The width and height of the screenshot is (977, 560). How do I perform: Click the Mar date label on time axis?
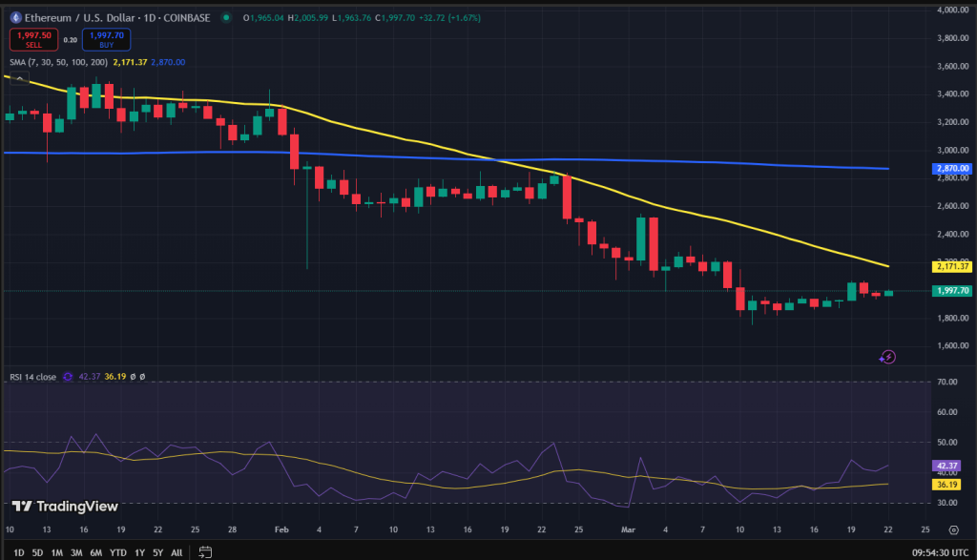click(x=628, y=529)
